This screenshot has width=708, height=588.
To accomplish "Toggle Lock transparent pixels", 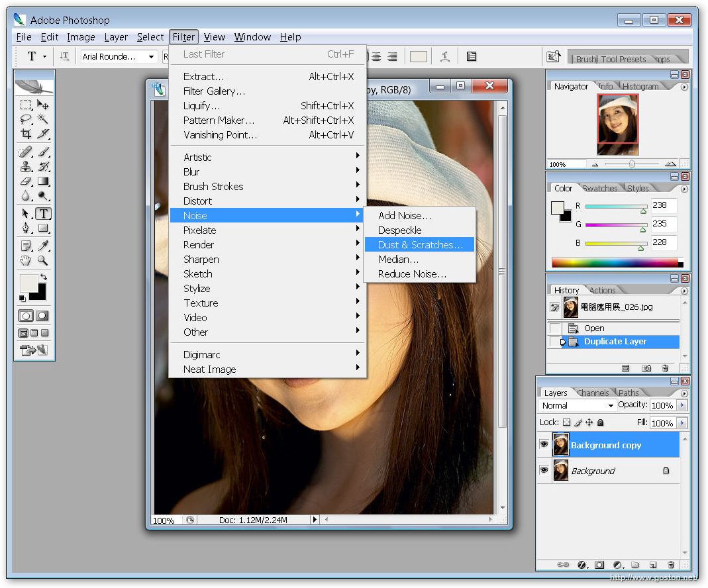I will 567,422.
